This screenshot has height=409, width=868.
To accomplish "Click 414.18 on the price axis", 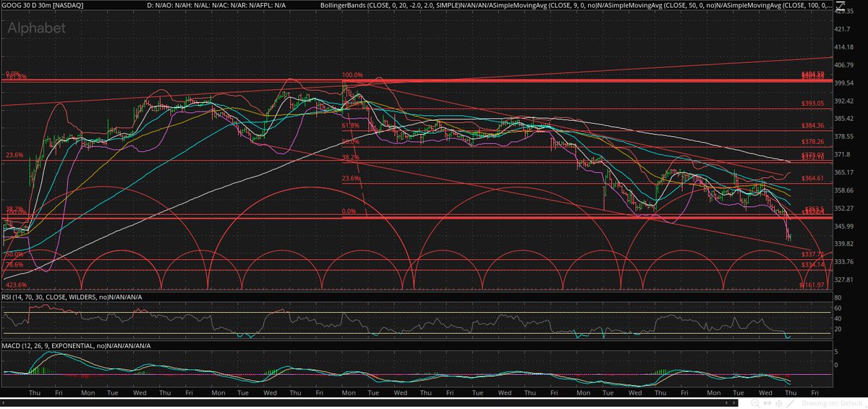I will coord(845,47).
